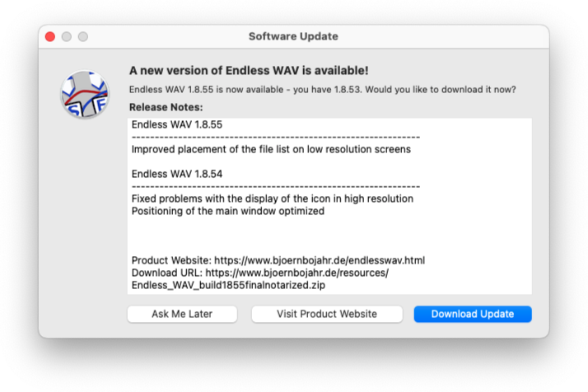Minimize the Software Update dialog
The width and height of the screenshot is (588, 392).
pyautogui.click(x=67, y=36)
